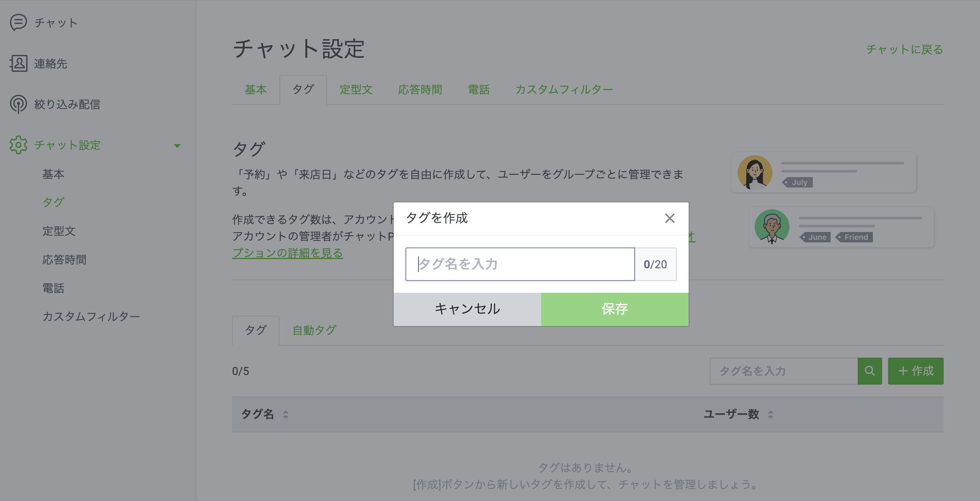Viewport: 980px width, 501px height.
Task: Open 連絡先 contacts icon in sidebar
Action: click(18, 63)
